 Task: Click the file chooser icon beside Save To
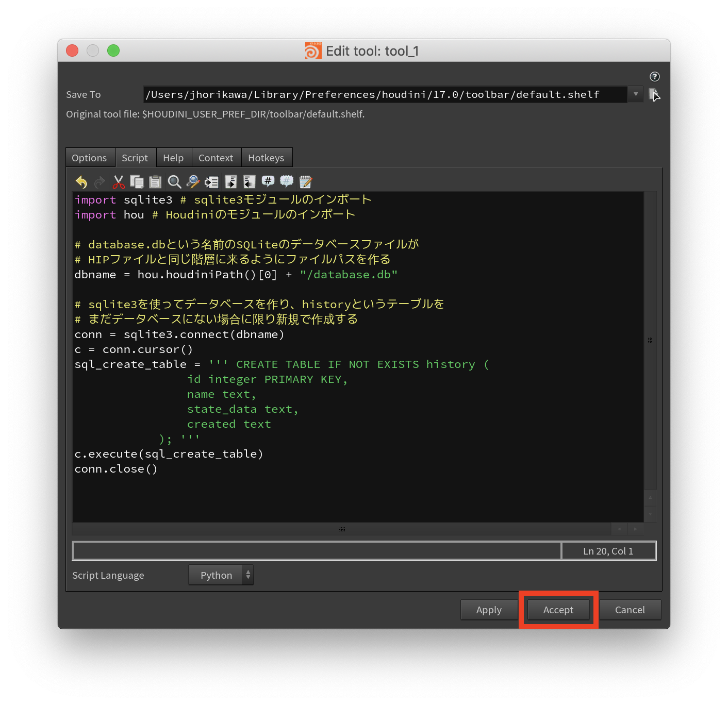pyautogui.click(x=654, y=94)
